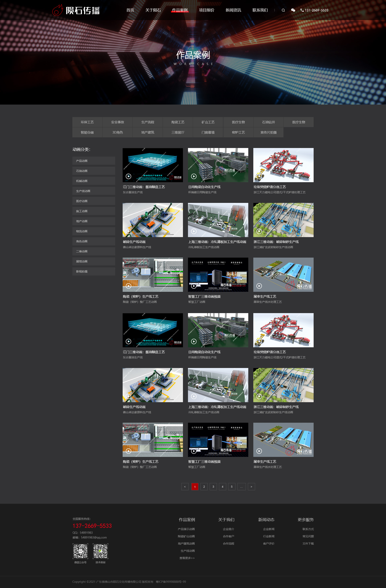Go to next page with > arrow
Screen dimensions: 386x588
(251, 486)
